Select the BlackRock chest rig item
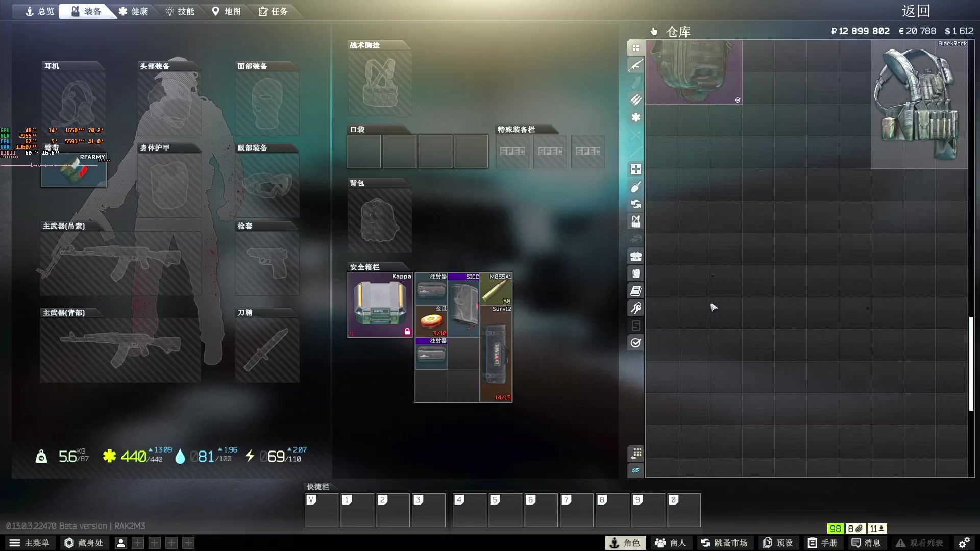 919,104
